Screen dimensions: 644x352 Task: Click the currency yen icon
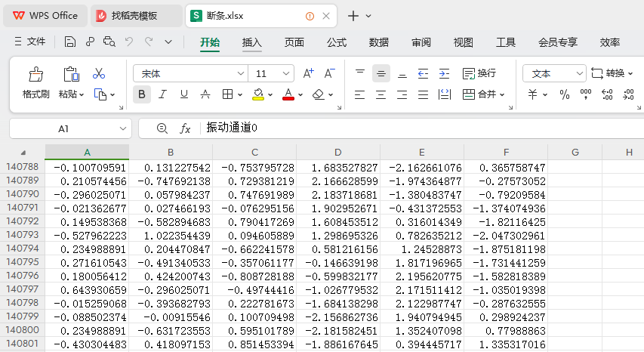pyautogui.click(x=533, y=94)
